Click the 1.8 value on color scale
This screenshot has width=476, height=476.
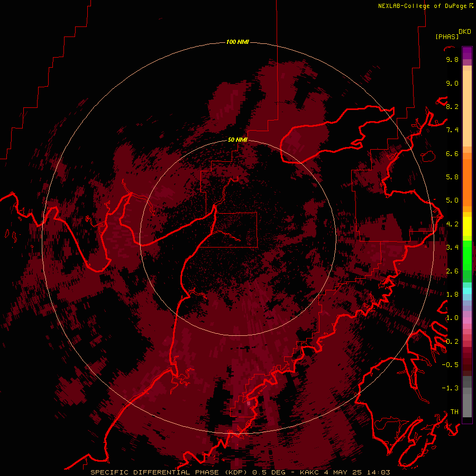point(452,295)
